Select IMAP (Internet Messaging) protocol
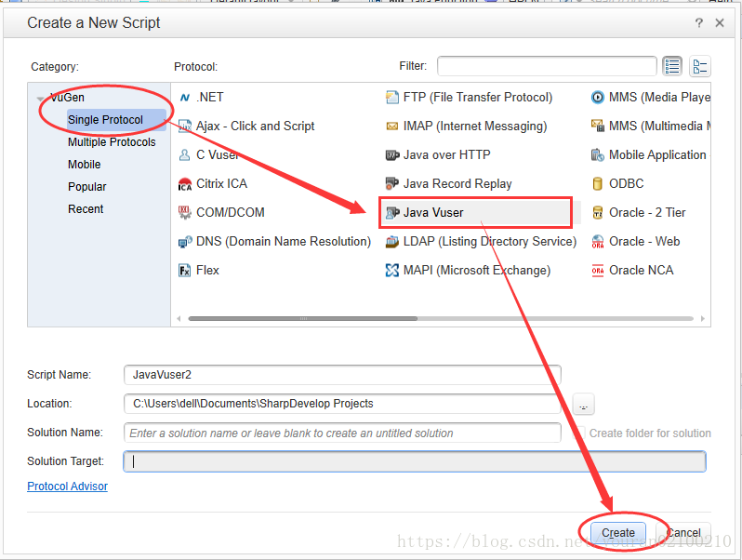The width and height of the screenshot is (742, 560). click(466, 127)
